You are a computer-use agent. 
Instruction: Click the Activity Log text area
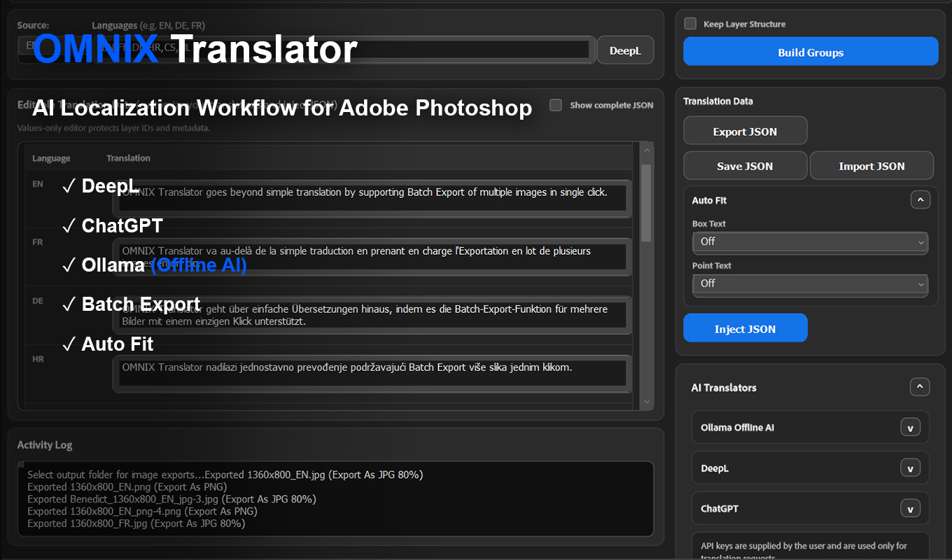[x=336, y=498]
